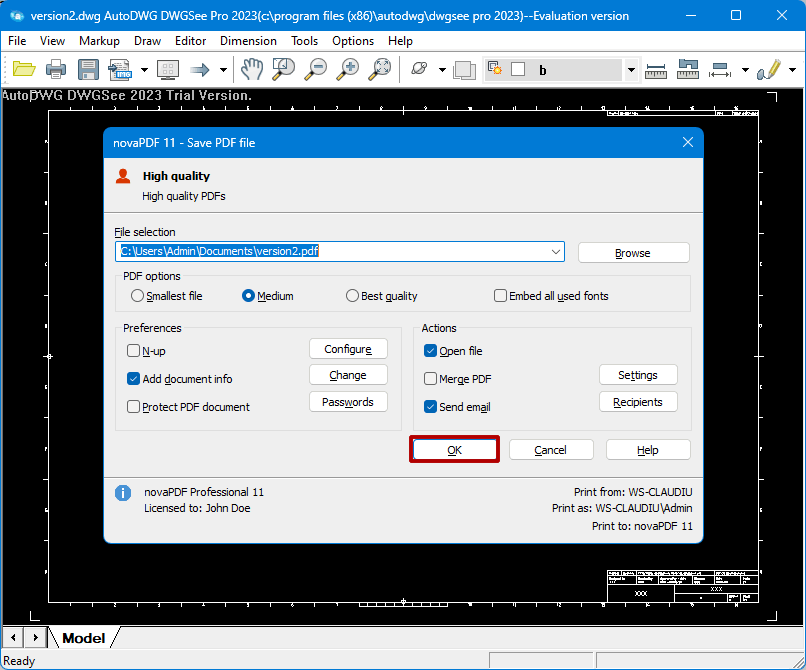Click the Recipients button under Actions
The image size is (806, 670).
point(638,401)
